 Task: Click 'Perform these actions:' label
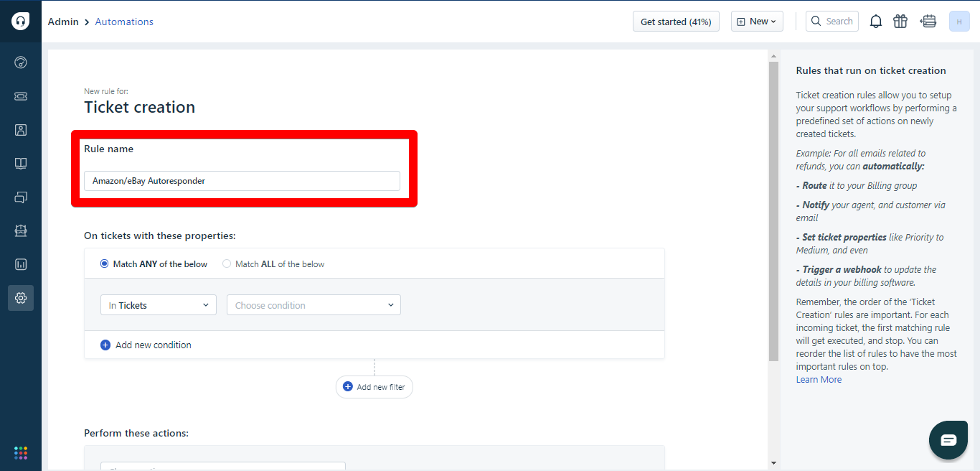(136, 433)
